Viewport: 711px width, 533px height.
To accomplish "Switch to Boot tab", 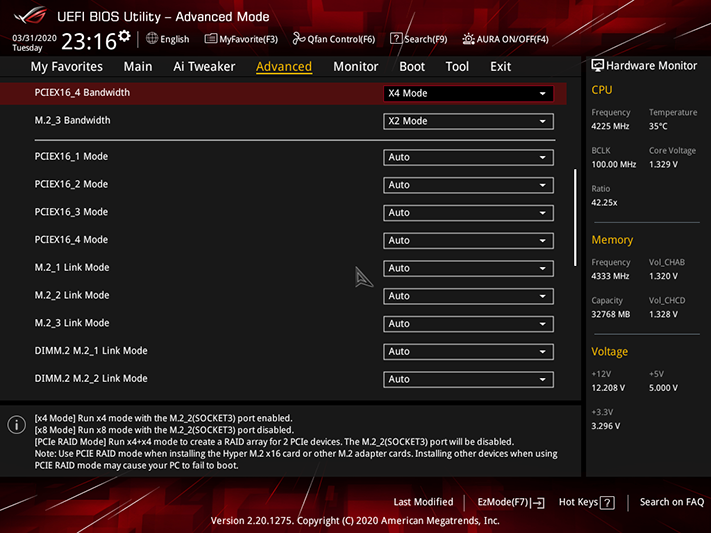I will click(412, 67).
